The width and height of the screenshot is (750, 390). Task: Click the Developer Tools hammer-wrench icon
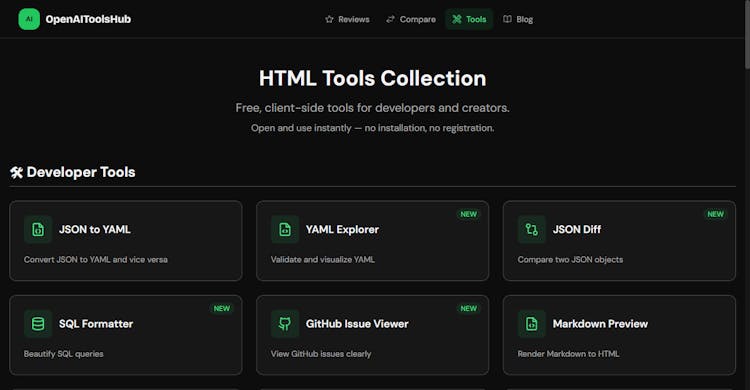pyautogui.click(x=17, y=172)
